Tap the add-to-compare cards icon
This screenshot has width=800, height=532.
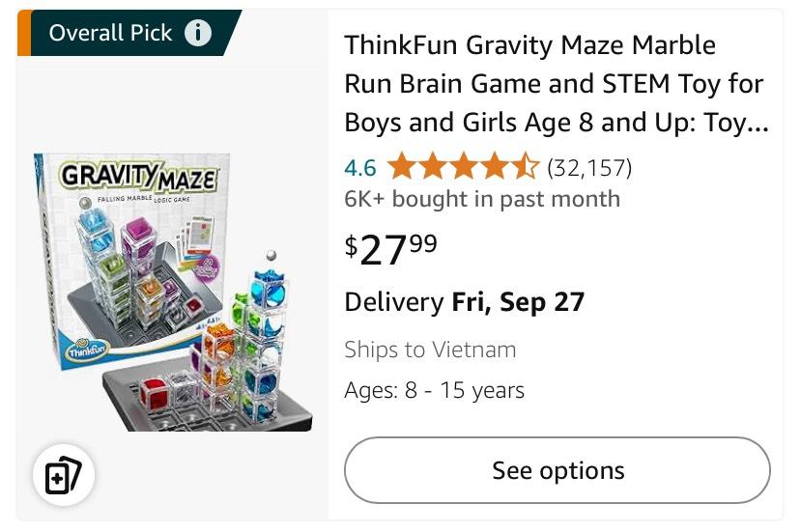(x=64, y=476)
